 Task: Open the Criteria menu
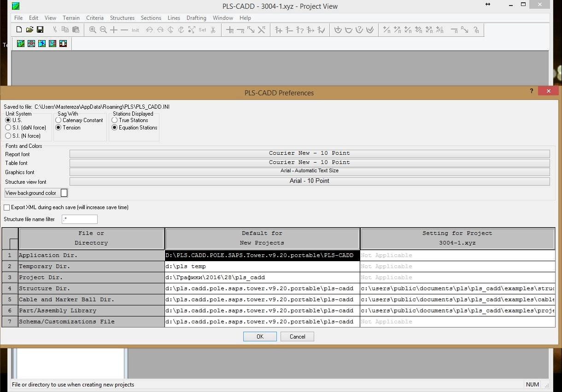[x=95, y=18]
